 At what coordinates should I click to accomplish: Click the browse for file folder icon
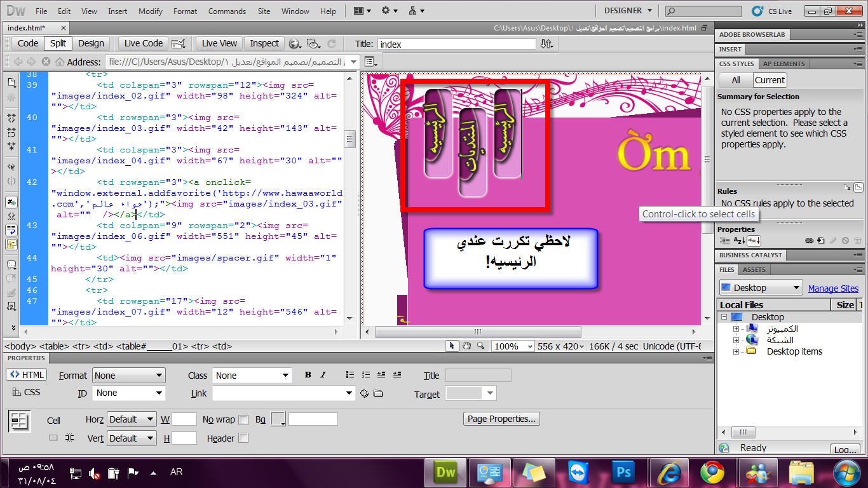(378, 393)
